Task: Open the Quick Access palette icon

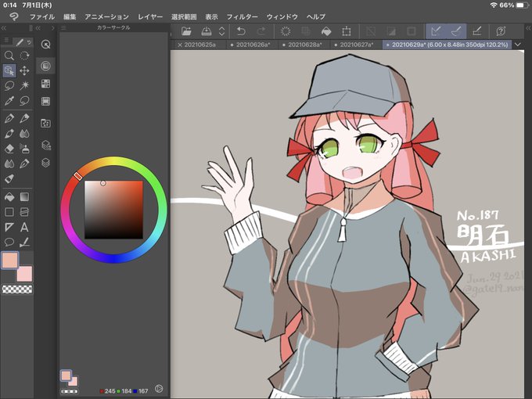Action: tap(45, 44)
